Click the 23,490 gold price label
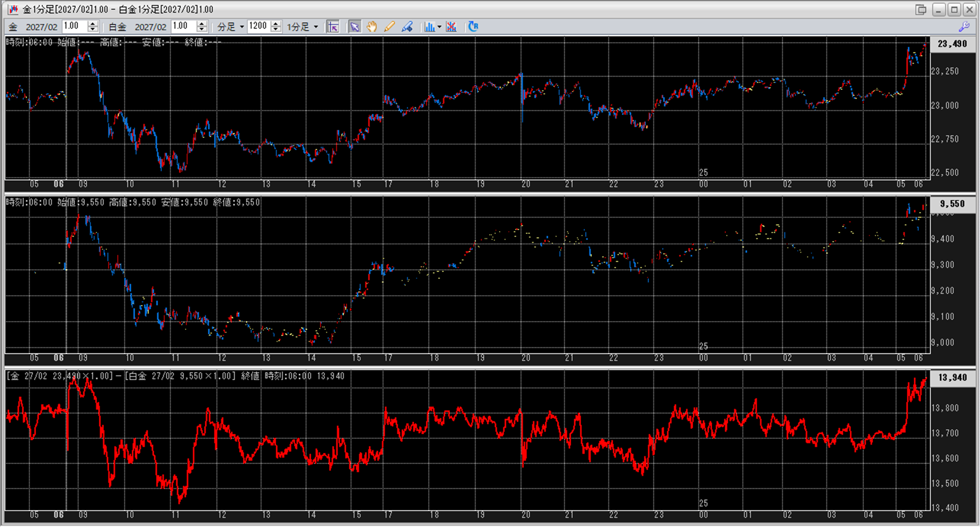Screen dimensions: 980x527 point(952,44)
